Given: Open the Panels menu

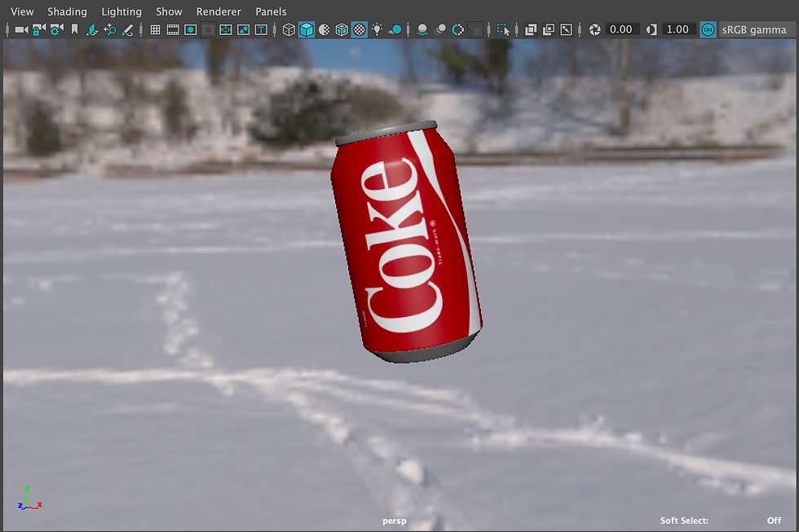Looking at the screenshot, I should point(271,11).
